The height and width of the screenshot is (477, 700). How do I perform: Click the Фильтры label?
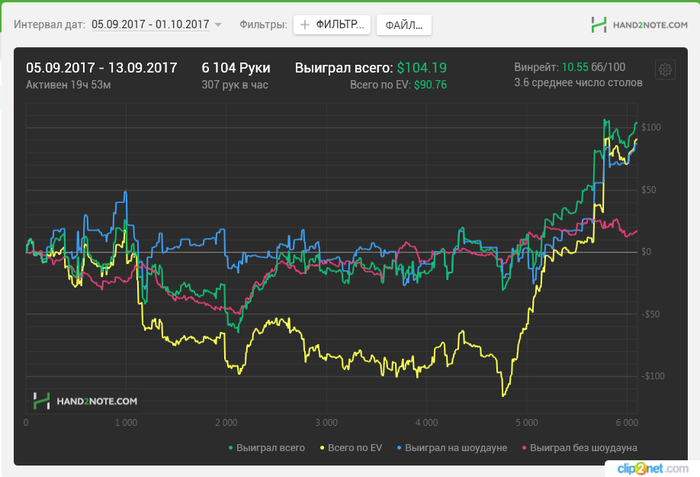coord(263,25)
